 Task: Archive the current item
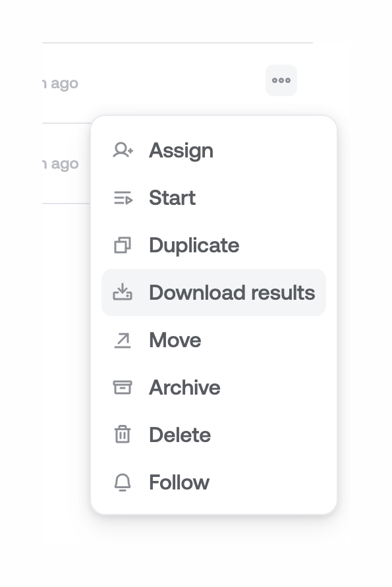click(184, 387)
